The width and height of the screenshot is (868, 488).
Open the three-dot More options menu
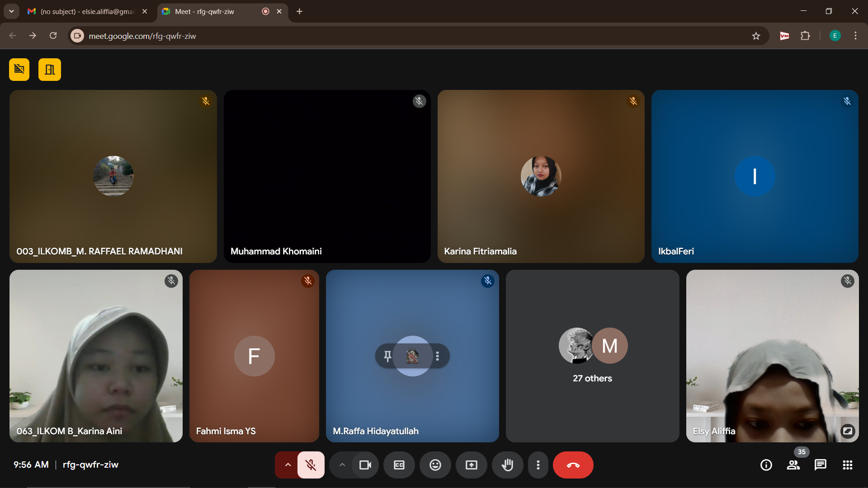(538, 465)
